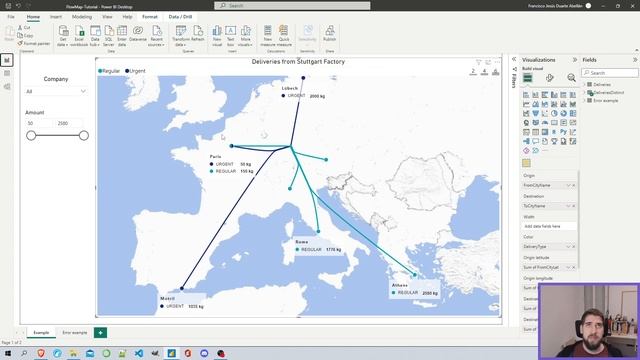Switch to the Error example page
Image resolution: width=640 pixels, height=360 pixels.
coord(75,333)
